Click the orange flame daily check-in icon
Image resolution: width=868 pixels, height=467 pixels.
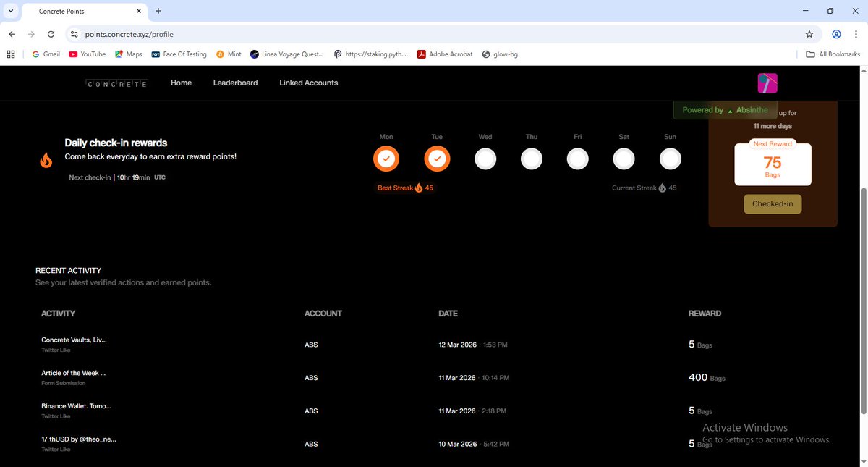(x=46, y=160)
